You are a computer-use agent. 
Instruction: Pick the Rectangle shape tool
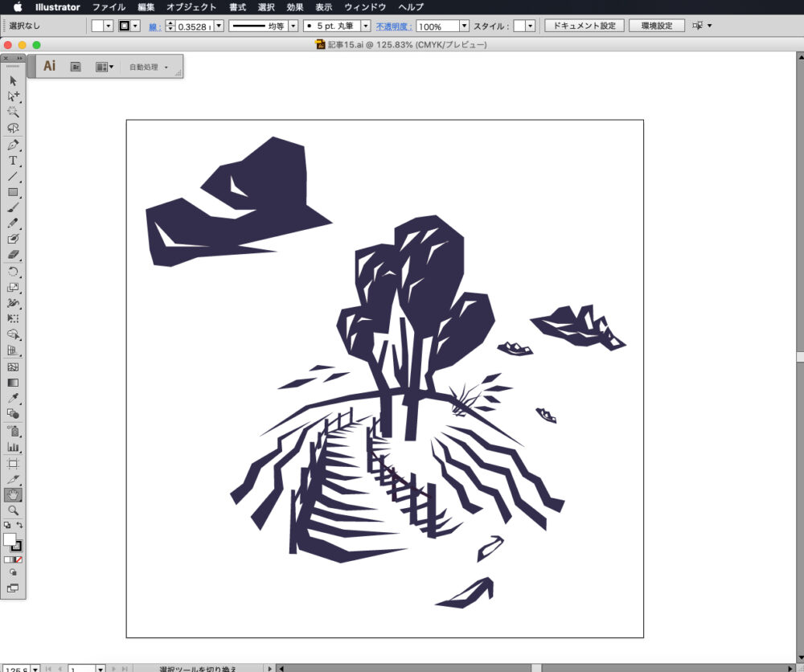pyautogui.click(x=13, y=193)
